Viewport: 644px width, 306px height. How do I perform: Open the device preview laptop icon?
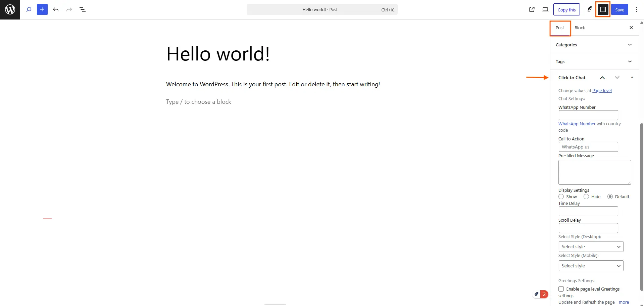545,10
